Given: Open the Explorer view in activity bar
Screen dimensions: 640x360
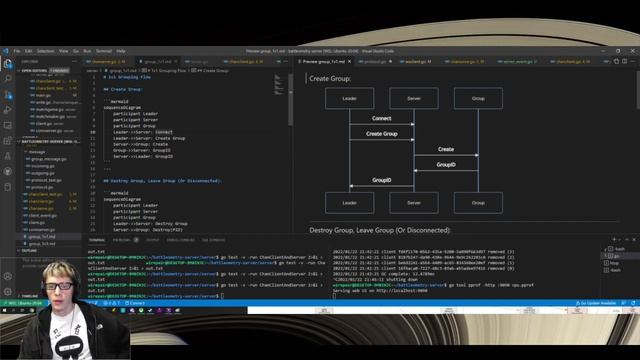Looking at the screenshot, I should (7, 64).
